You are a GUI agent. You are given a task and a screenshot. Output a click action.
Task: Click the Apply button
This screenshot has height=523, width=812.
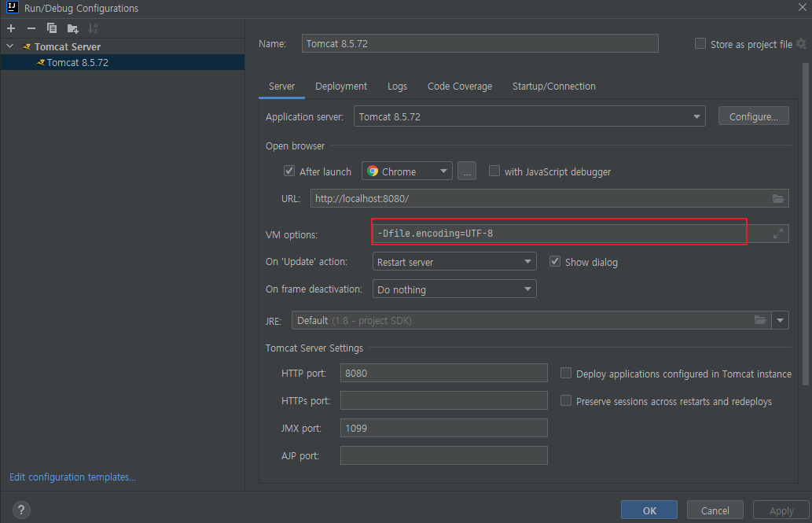pos(781,510)
